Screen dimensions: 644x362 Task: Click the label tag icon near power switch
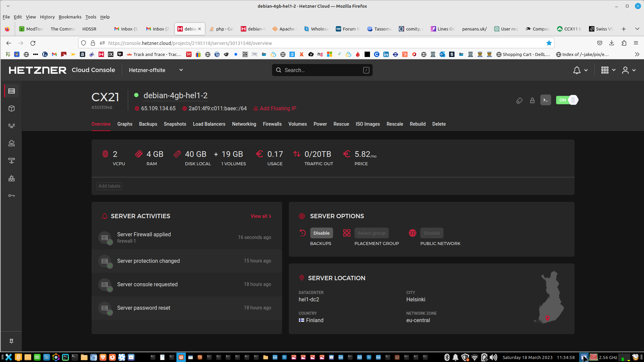coord(519,101)
